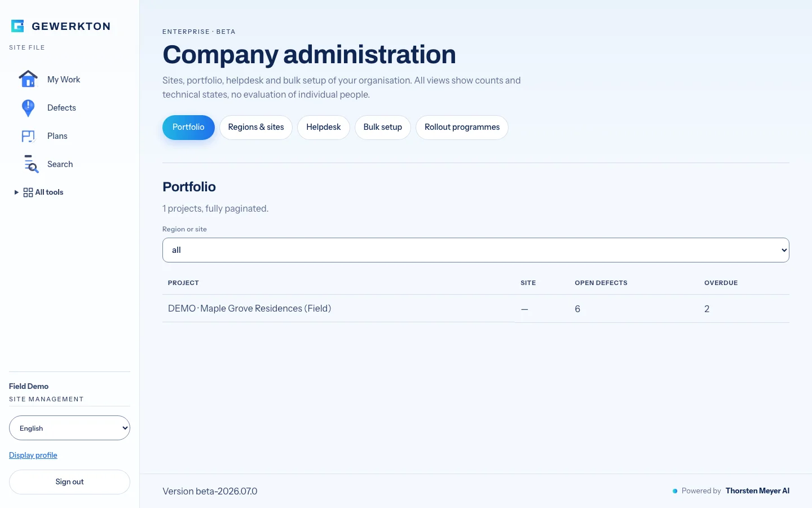Click the Gewerkton logo icon
This screenshot has height=508, width=812.
[x=17, y=26]
